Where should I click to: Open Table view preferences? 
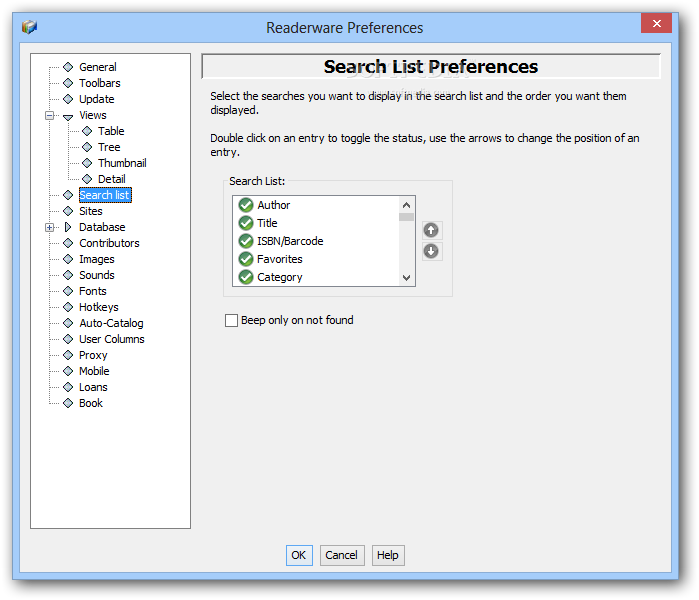(x=111, y=131)
